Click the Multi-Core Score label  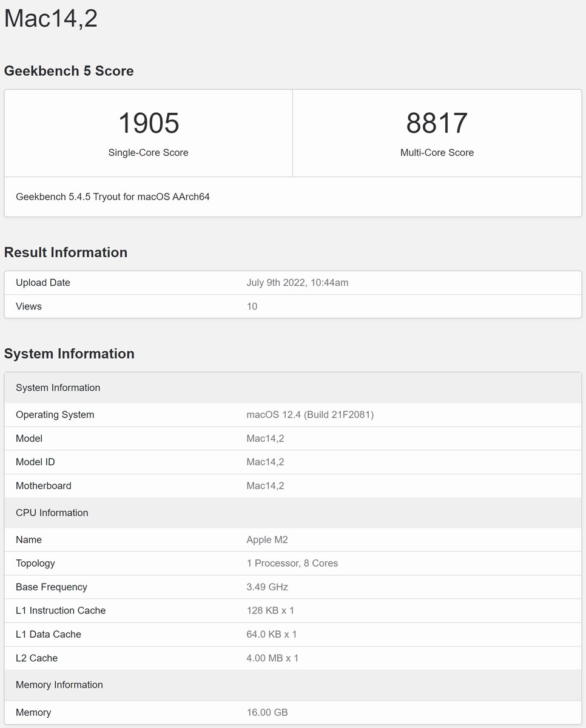coord(437,153)
